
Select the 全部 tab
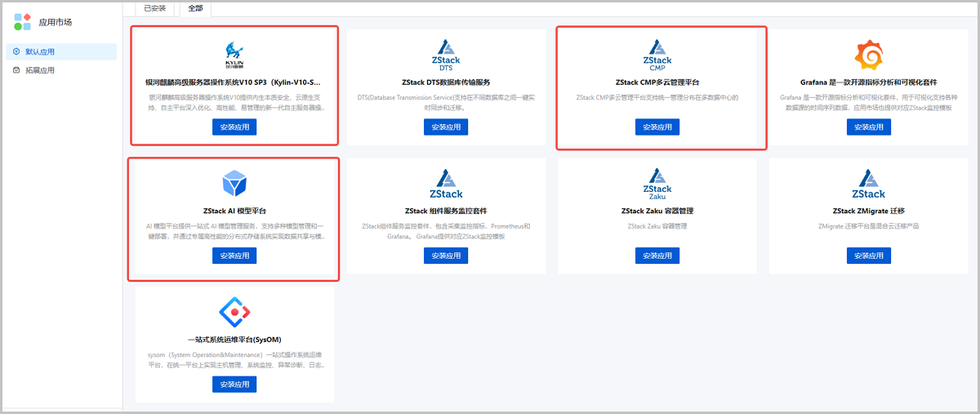point(195,8)
